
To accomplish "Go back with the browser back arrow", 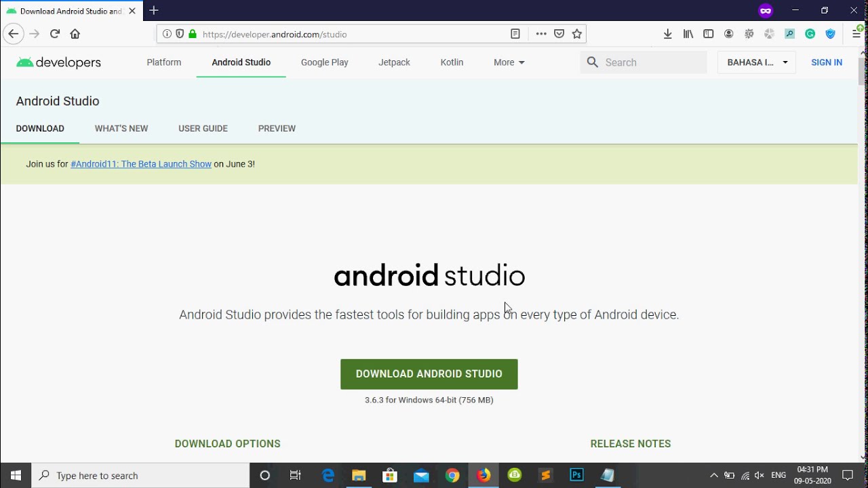I will [x=13, y=34].
